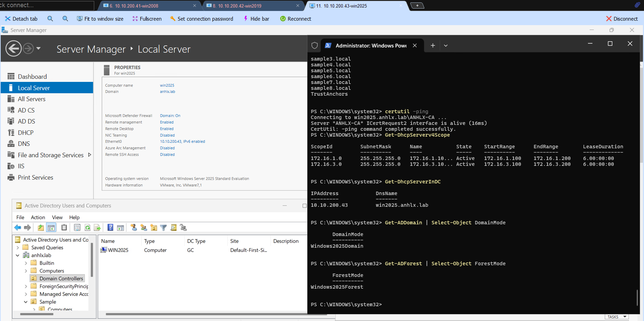The width and height of the screenshot is (644, 321).
Task: Go up one level in ADUC
Action: [41, 227]
